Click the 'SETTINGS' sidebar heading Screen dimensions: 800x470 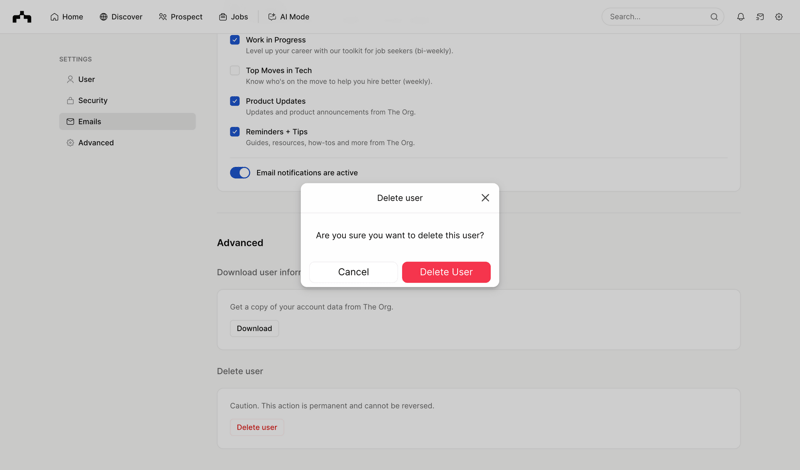[x=76, y=59]
